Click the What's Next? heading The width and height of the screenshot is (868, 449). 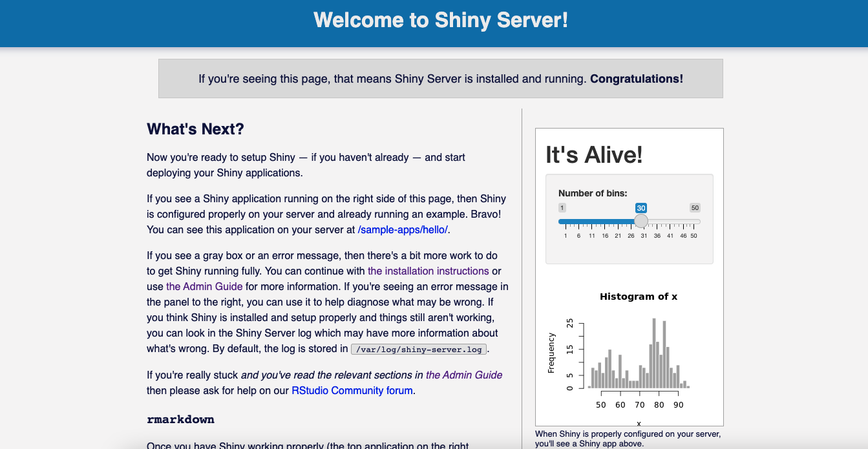click(x=195, y=129)
